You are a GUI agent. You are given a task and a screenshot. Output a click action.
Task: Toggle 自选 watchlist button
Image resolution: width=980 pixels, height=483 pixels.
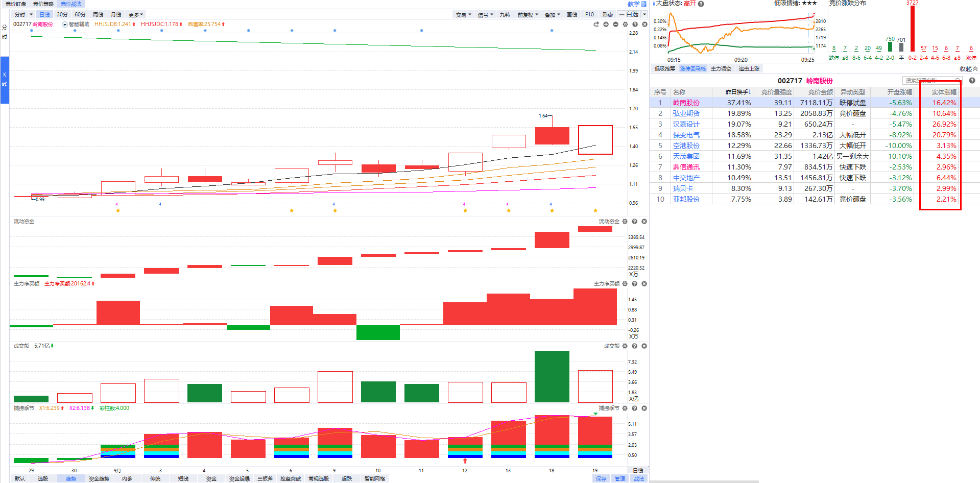coord(629,14)
